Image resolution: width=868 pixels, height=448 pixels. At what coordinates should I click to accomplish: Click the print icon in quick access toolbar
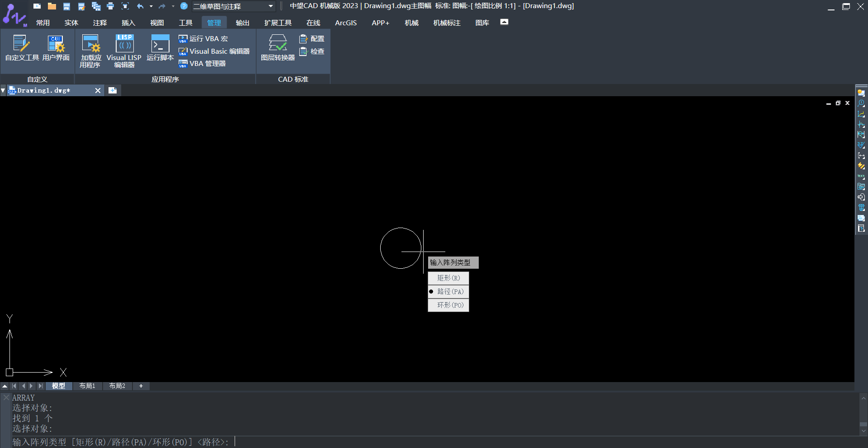click(110, 6)
